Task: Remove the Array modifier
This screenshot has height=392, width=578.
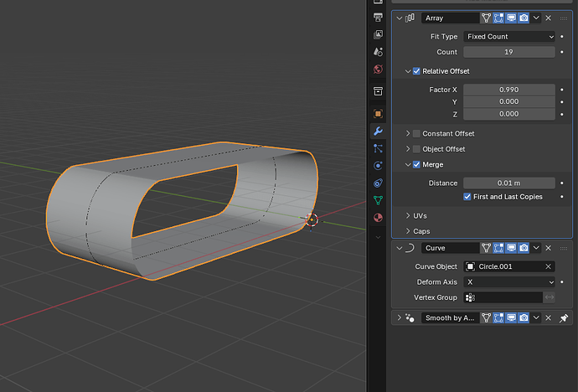Action: pos(548,18)
